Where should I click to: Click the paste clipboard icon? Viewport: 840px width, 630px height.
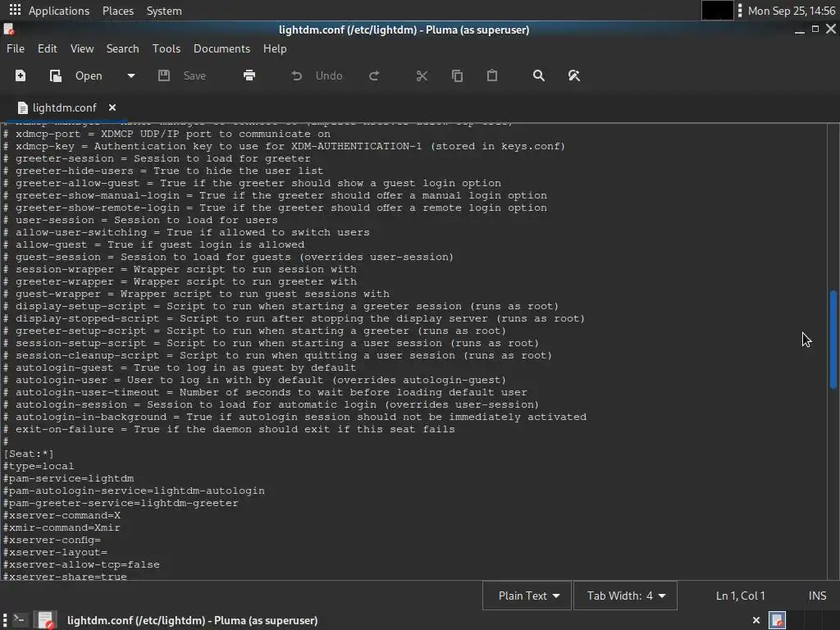click(x=492, y=75)
